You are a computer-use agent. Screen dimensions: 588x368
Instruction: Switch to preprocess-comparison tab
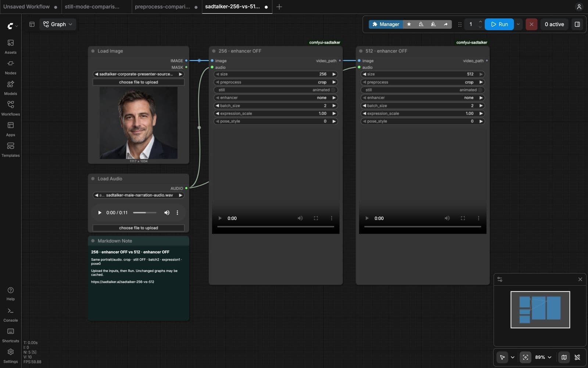click(x=166, y=7)
